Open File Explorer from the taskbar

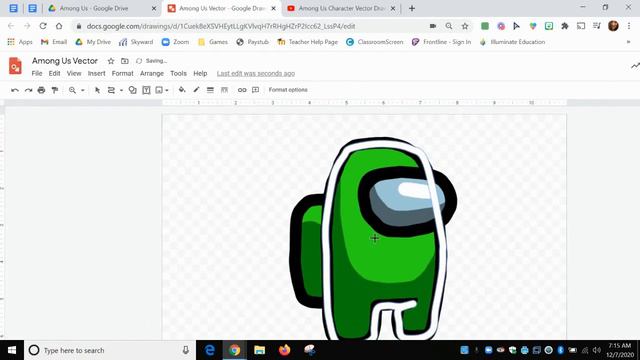[260, 350]
